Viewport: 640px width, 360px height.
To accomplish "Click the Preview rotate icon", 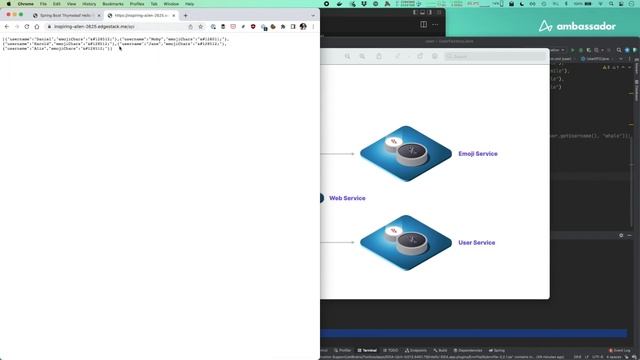I will (x=420, y=56).
